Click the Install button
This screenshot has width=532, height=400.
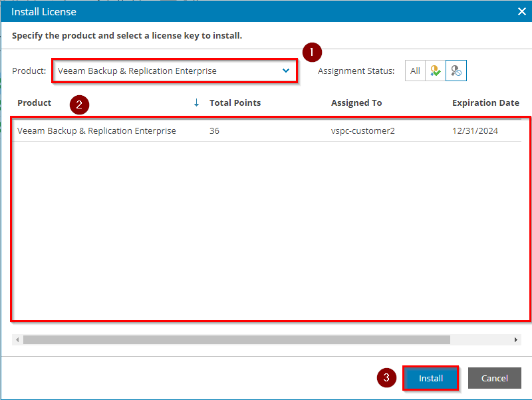[x=430, y=378]
